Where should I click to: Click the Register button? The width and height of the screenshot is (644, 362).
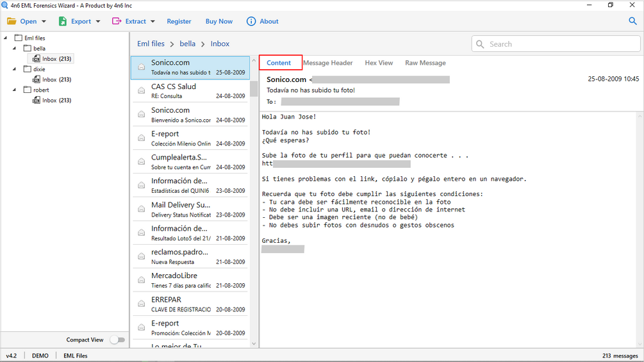[x=179, y=21]
